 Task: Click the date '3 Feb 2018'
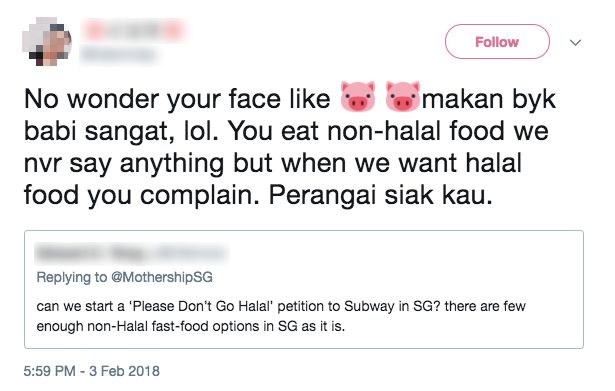(x=124, y=371)
